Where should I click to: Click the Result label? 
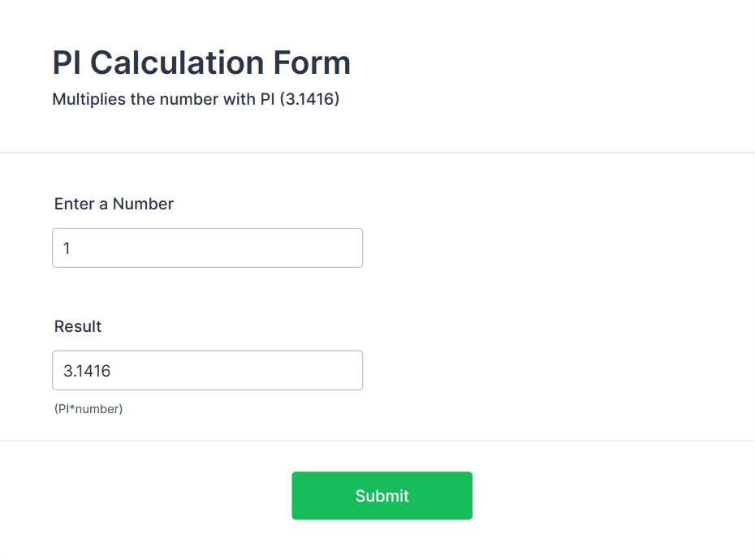pyautogui.click(x=77, y=326)
